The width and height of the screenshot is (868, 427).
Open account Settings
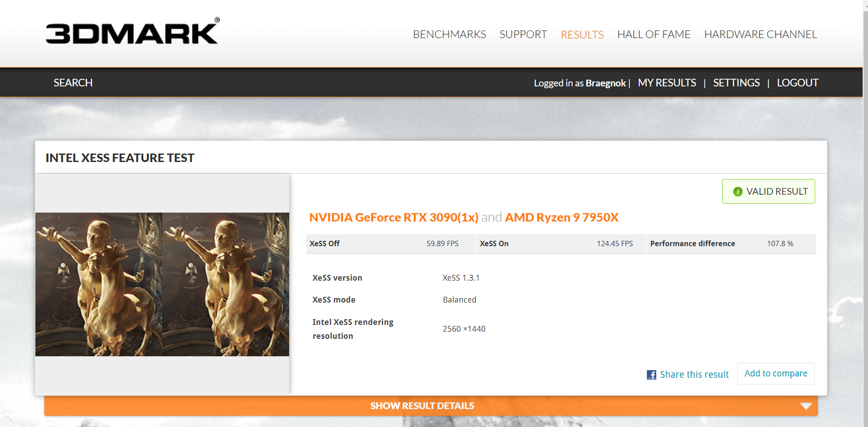click(736, 83)
